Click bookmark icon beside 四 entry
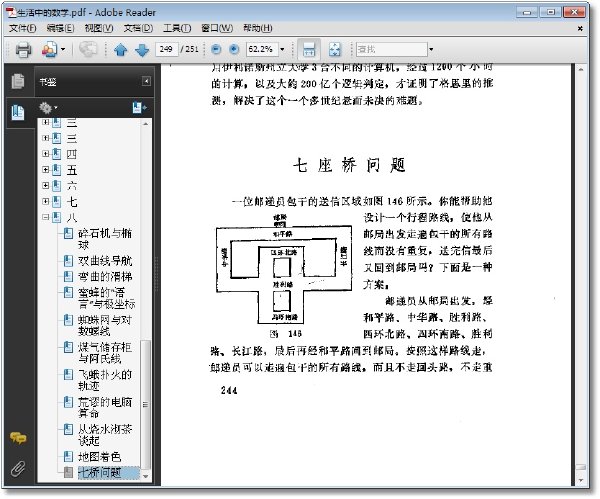Image resolution: width=600 pixels, height=499 pixels. tap(57, 154)
